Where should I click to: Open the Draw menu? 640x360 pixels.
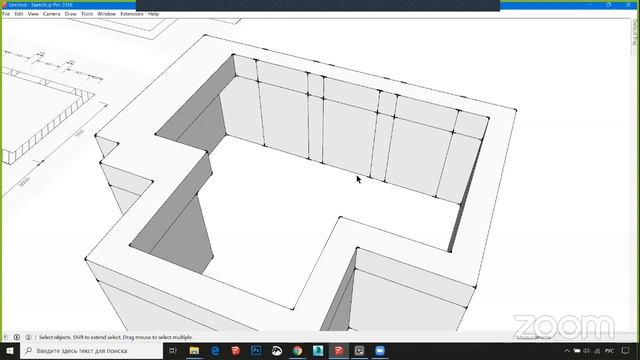click(71, 14)
